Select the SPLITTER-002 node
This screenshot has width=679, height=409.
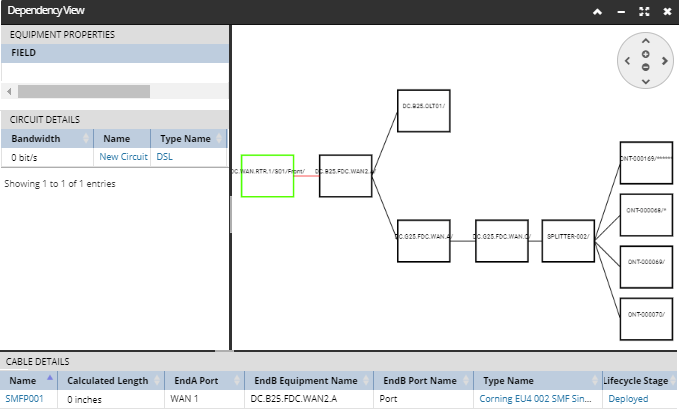[568, 241]
